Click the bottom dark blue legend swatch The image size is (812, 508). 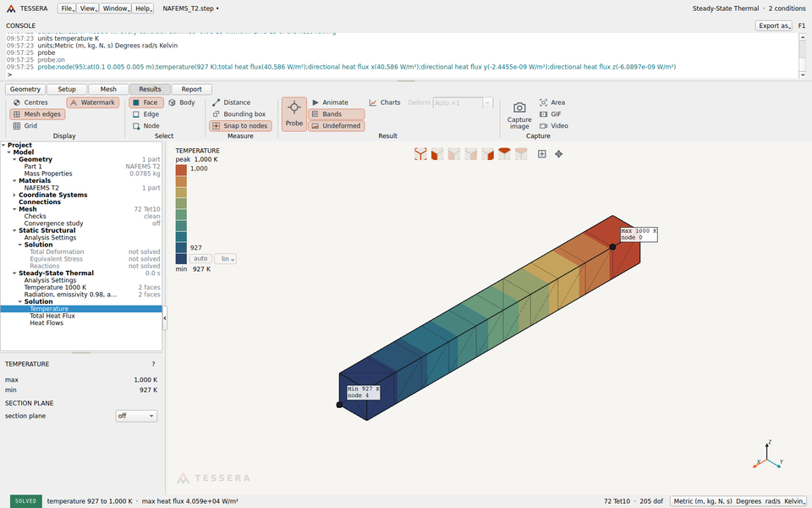[181, 259]
